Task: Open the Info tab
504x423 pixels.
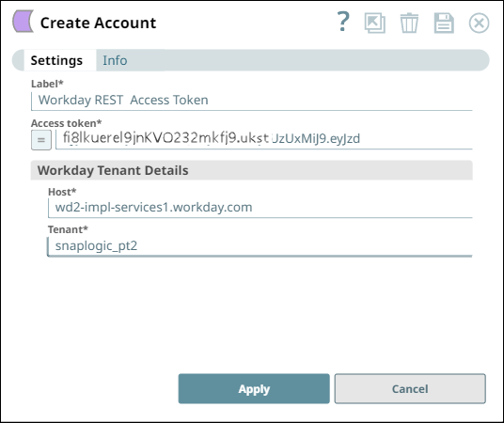Action: 115,60
